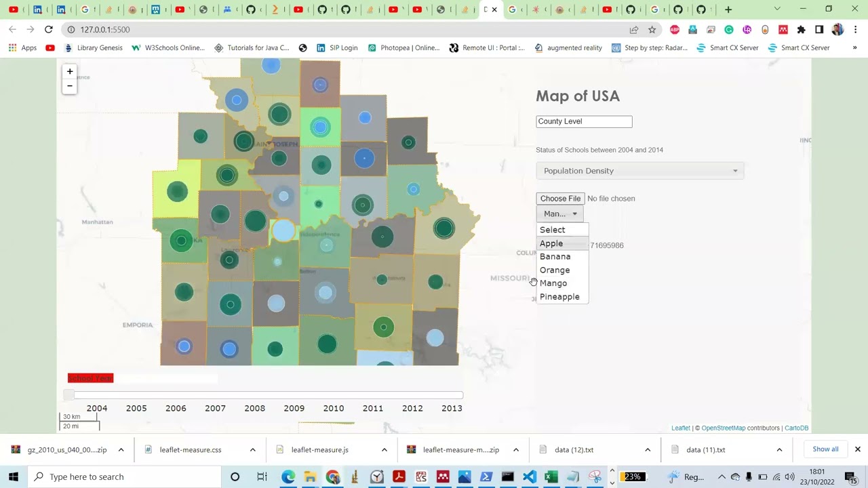Open the Photopea bookmark
Viewport: 868px width, 488px height.
pyautogui.click(x=403, y=48)
